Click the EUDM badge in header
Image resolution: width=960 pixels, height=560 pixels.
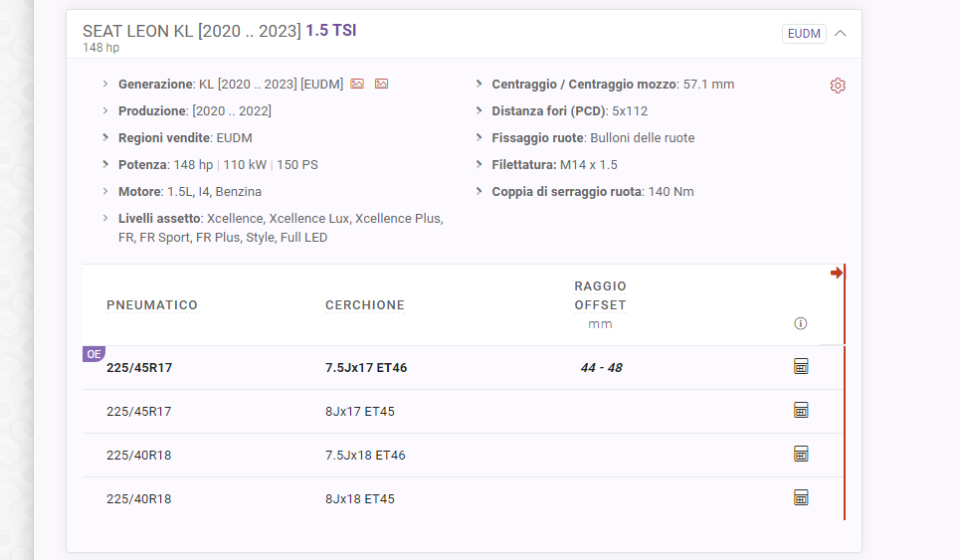(804, 34)
